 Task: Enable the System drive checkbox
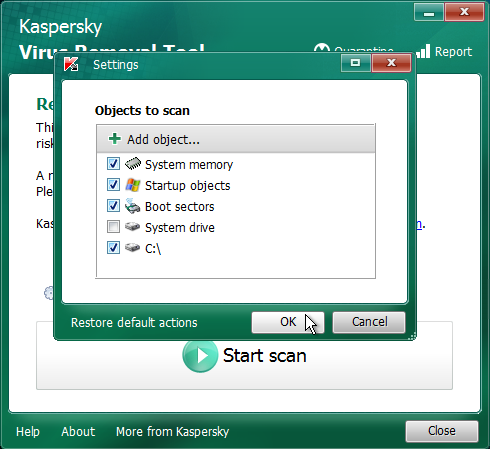(113, 227)
